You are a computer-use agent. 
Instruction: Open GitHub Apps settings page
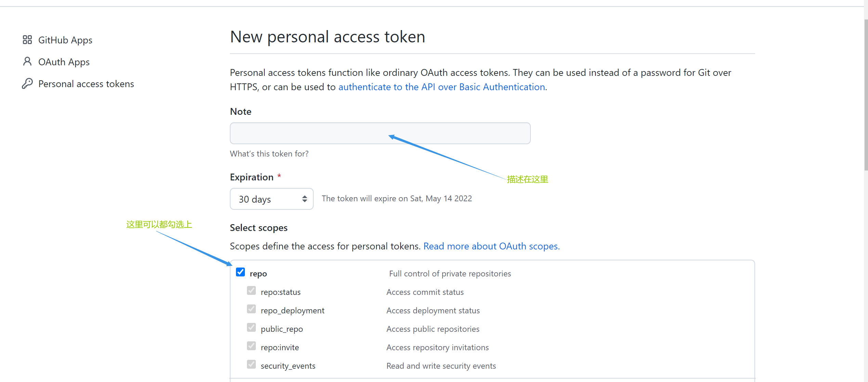[65, 40]
